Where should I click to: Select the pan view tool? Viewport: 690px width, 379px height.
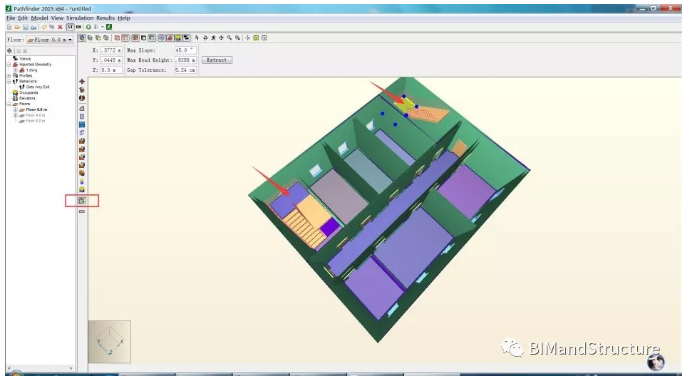[221, 38]
